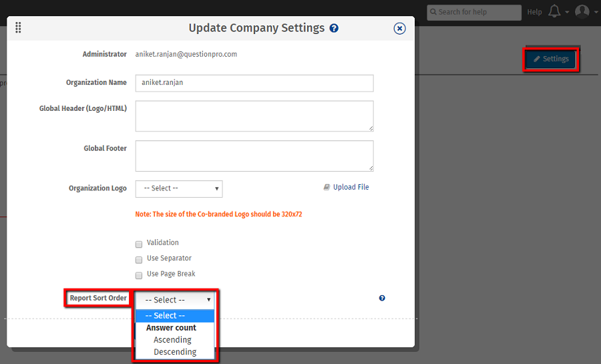Click into the Organization Name field
Image resolution: width=601 pixels, height=364 pixels.
pyautogui.click(x=254, y=83)
